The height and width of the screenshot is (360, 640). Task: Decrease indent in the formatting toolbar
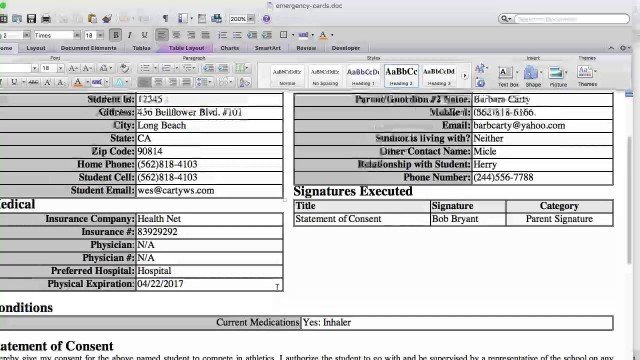(x=252, y=35)
